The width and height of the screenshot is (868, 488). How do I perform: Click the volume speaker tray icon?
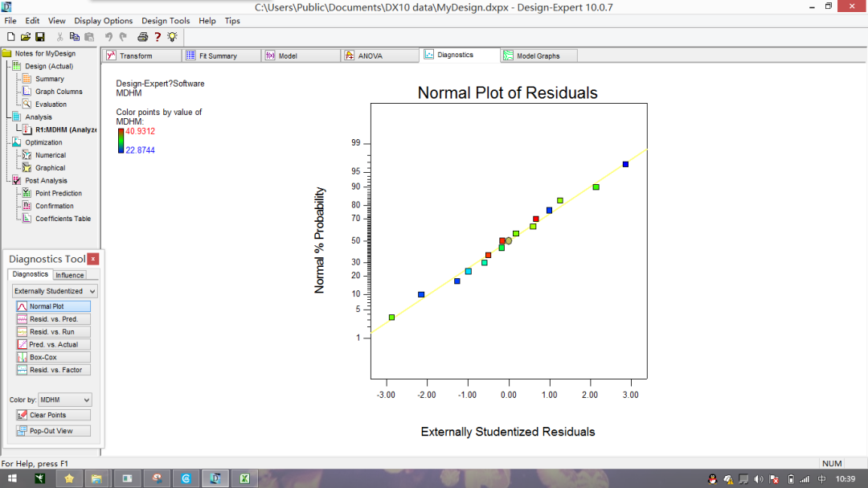(x=759, y=479)
